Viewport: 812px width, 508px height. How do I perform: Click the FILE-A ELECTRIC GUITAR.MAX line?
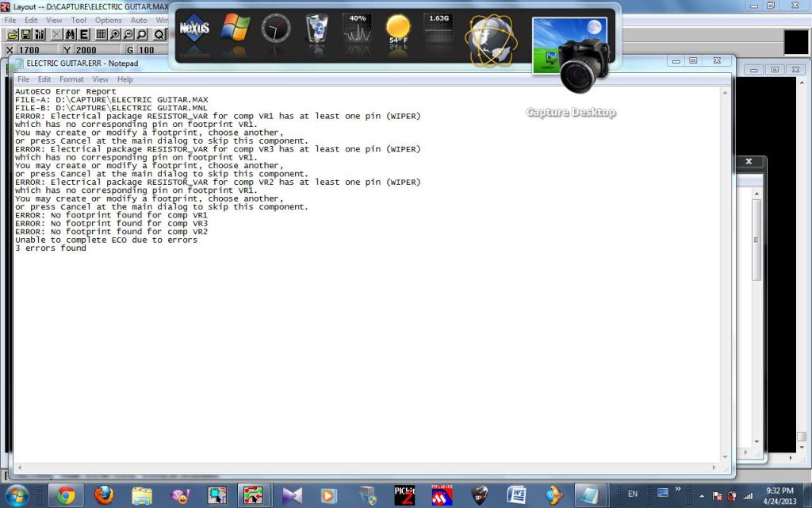click(x=111, y=99)
